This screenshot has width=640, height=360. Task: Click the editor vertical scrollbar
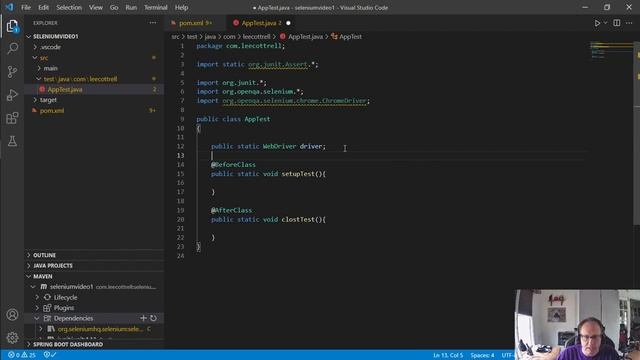tap(637, 133)
